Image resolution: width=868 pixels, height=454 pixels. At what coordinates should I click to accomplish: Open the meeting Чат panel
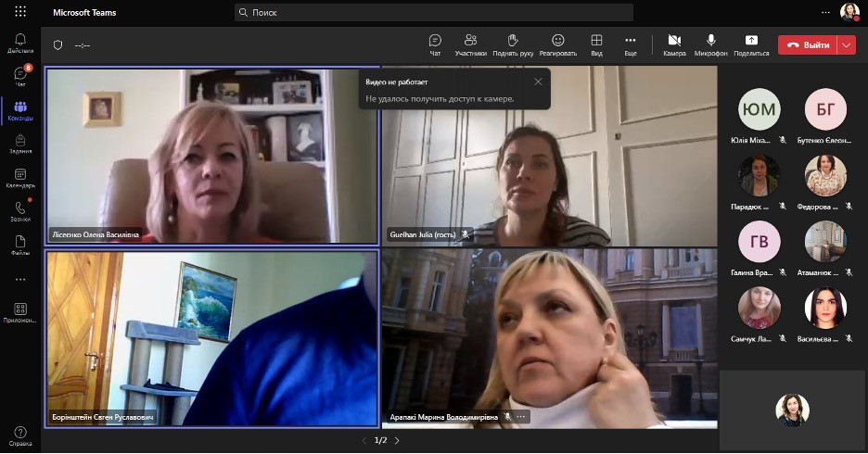435,44
